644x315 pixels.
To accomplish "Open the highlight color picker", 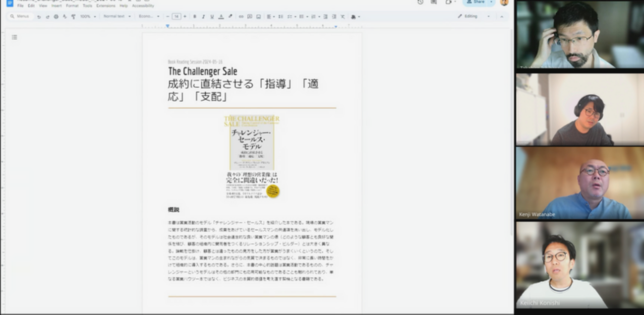I will 230,16.
